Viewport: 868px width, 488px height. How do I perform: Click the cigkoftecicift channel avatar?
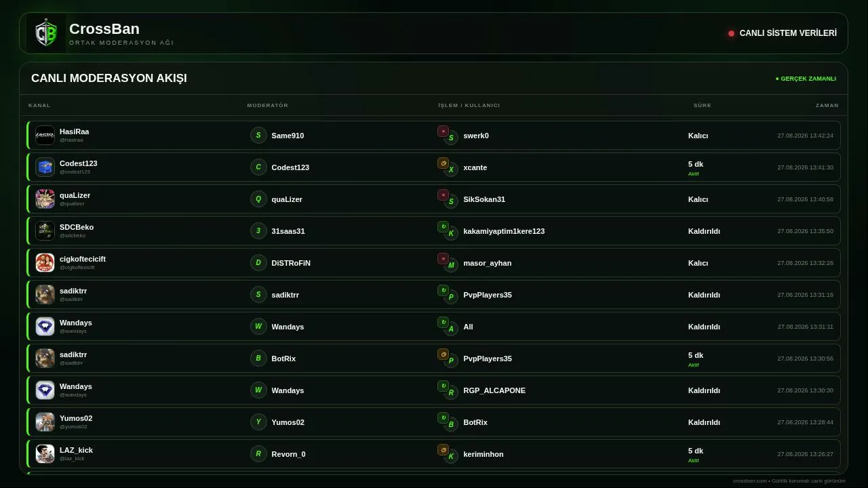(x=45, y=263)
